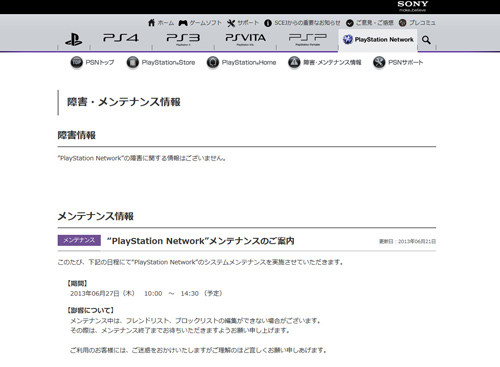Click the wrench tools icon beside サポート
Viewport: 500px width, 367px height.
pyautogui.click(x=231, y=23)
